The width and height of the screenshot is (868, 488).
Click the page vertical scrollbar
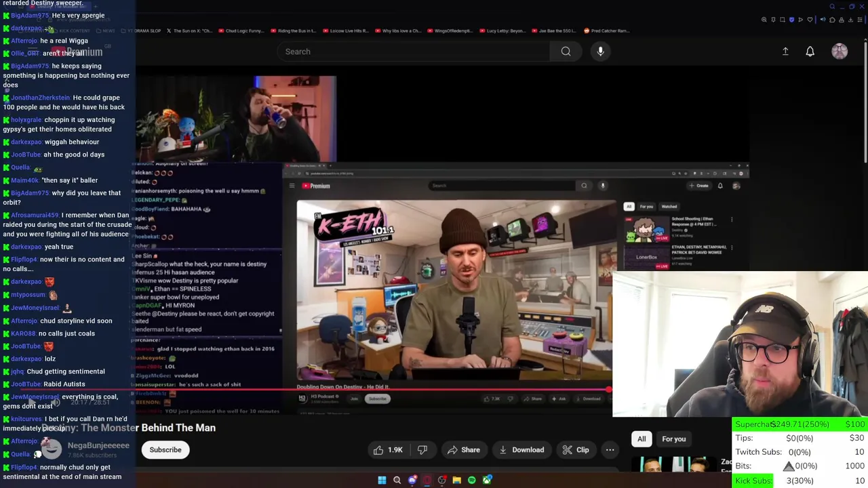click(x=865, y=102)
